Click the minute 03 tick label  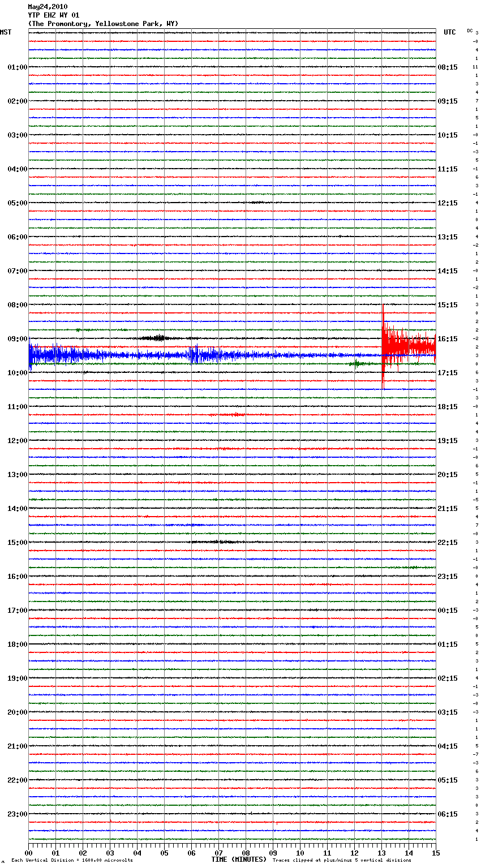tap(110, 853)
